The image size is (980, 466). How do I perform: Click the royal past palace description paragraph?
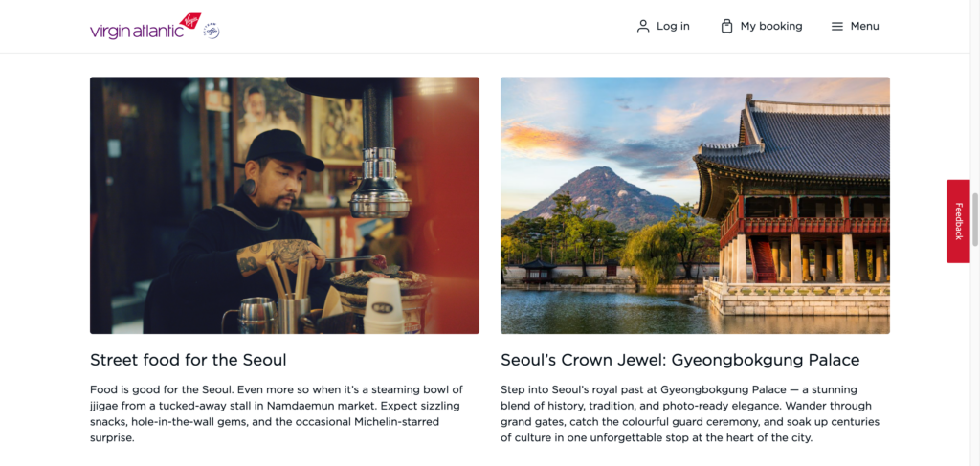[x=690, y=413]
